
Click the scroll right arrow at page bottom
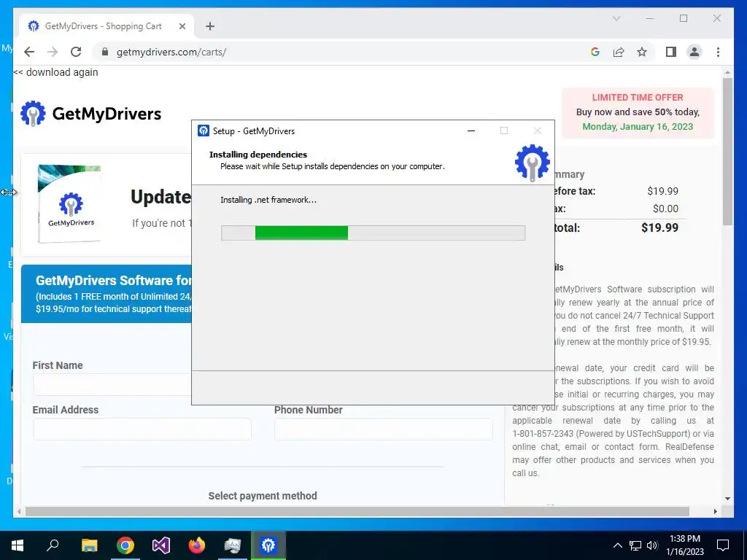pos(715,511)
